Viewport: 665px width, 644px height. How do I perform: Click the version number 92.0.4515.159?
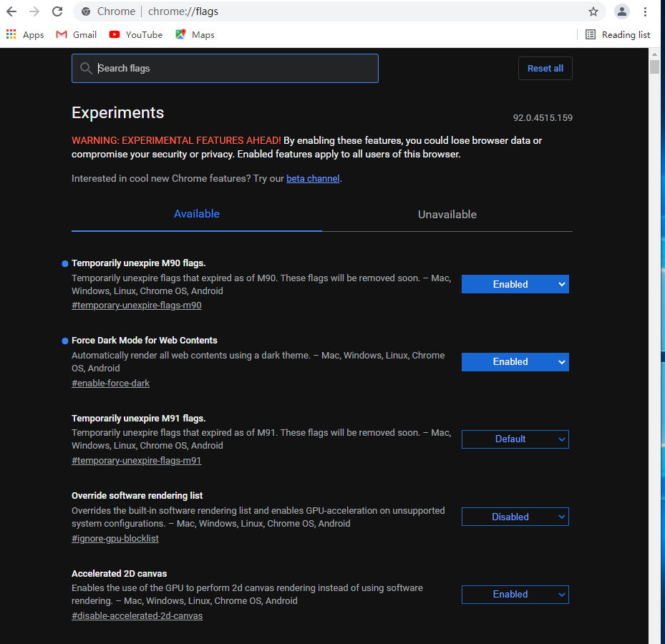[x=543, y=118]
